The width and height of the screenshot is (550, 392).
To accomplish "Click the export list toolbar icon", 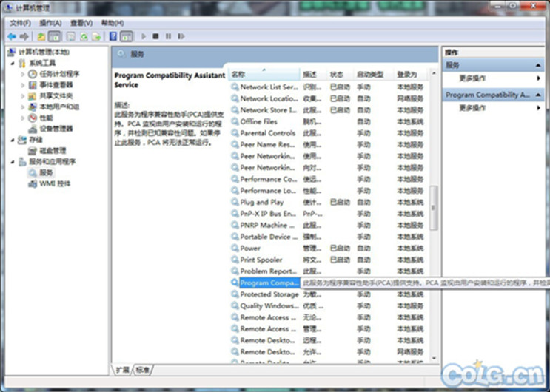I will coord(96,36).
